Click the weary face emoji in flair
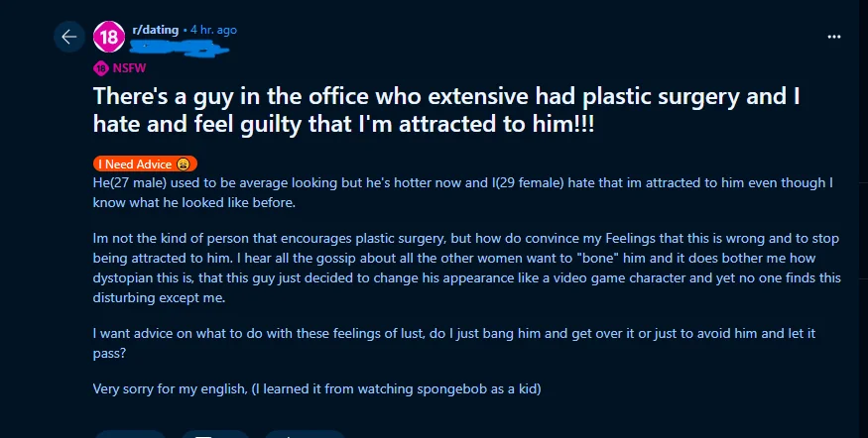This screenshot has width=868, height=438. (x=184, y=164)
